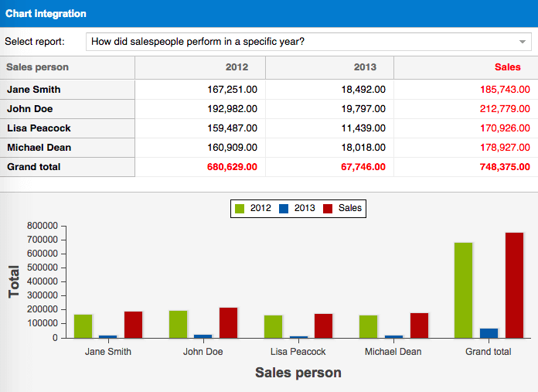The image size is (538, 392).
Task: Click the 2012 legend label
Action: click(260, 208)
